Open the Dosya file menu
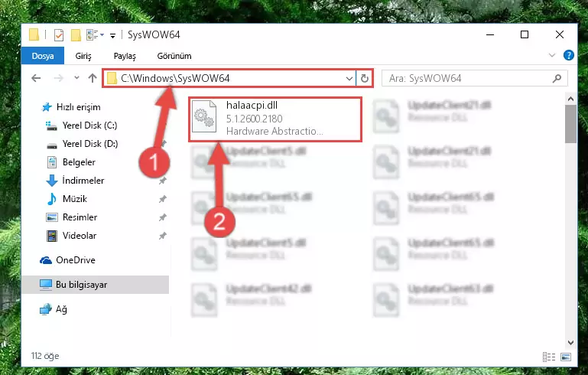Viewport: 588px width, 375px height. click(x=43, y=56)
